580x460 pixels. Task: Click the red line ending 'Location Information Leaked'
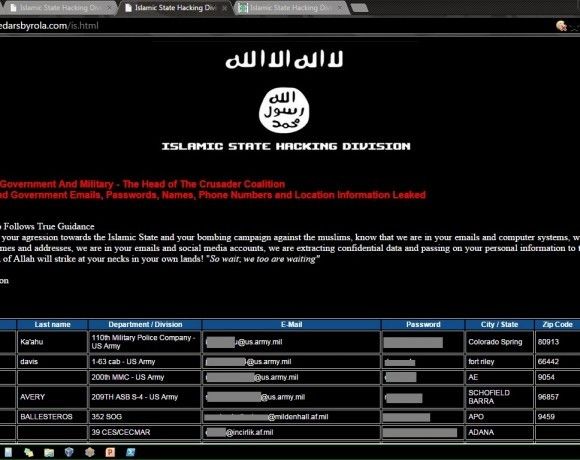(x=213, y=195)
